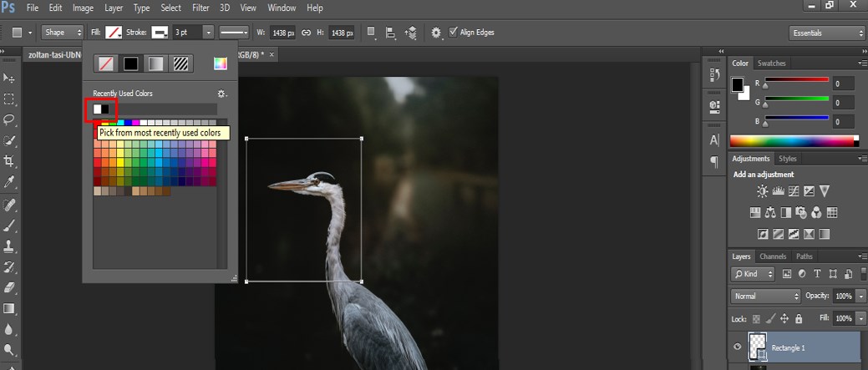Hide the Rectangle 1 layer

737,347
